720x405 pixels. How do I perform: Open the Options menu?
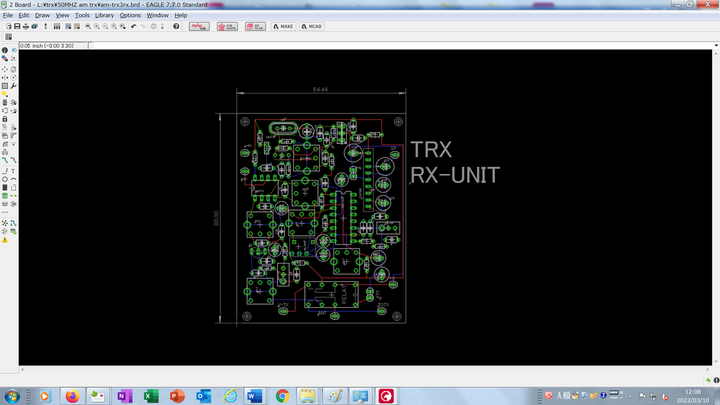tap(130, 16)
